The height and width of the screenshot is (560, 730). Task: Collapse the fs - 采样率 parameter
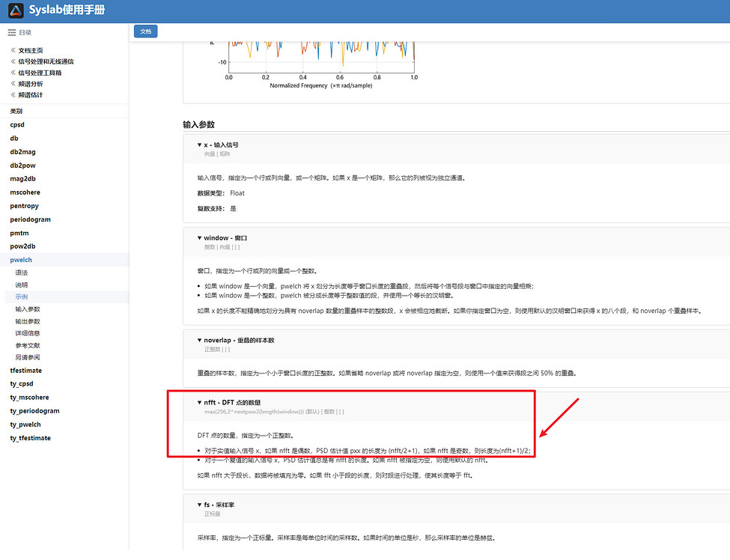coord(200,505)
